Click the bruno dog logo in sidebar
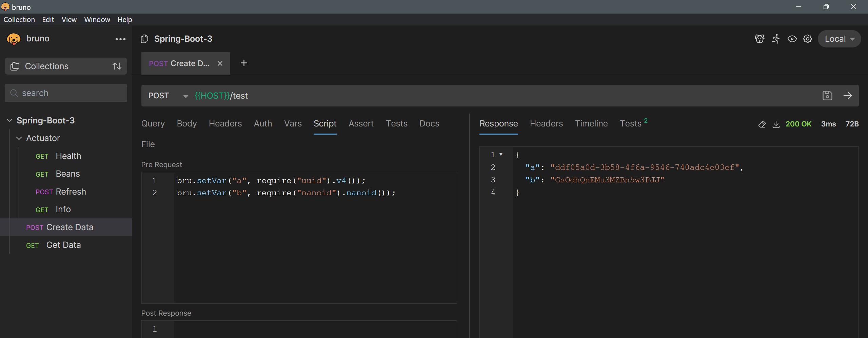Screen dimensions: 868x338 click(x=14, y=39)
